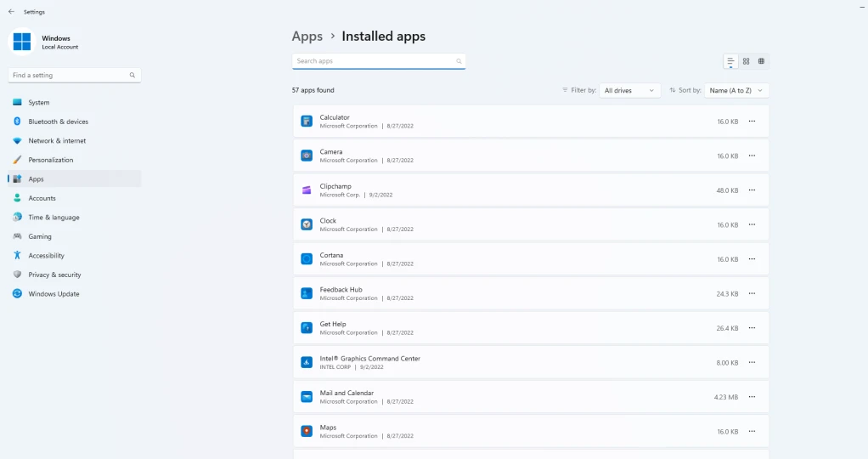The image size is (868, 459).
Task: Click the search icon in Search apps
Action: [x=459, y=61]
